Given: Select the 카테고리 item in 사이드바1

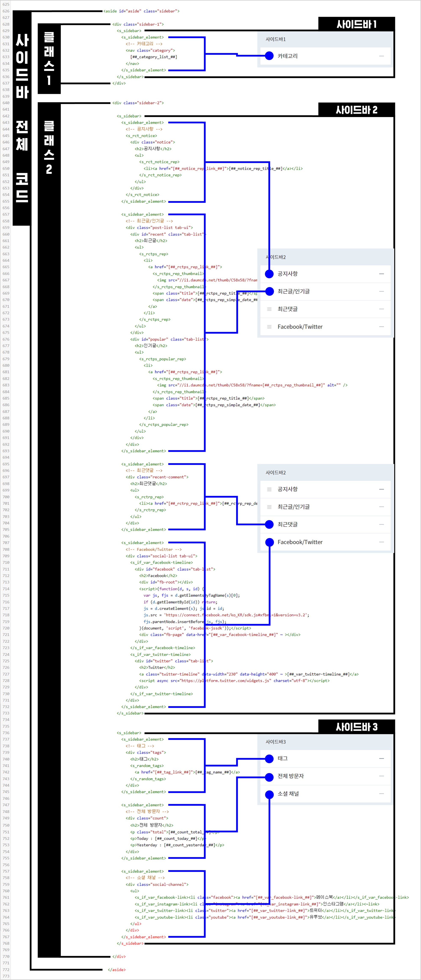Looking at the screenshot, I should tap(325, 56).
